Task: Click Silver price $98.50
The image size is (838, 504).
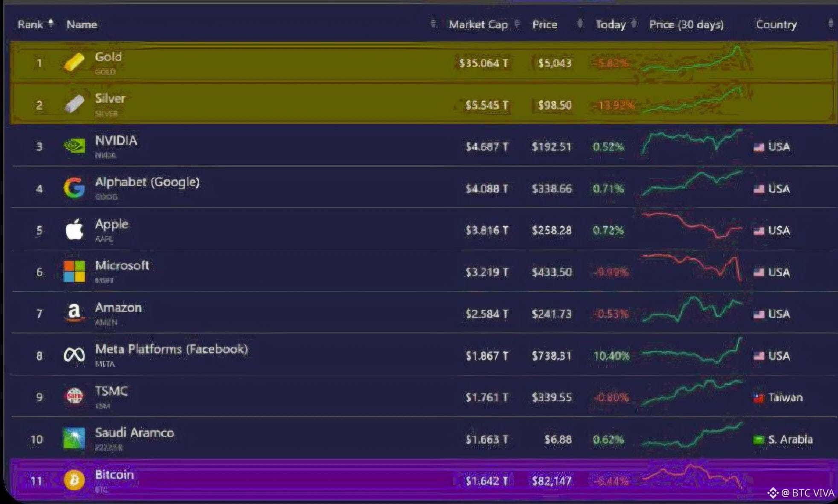Action: (554, 105)
